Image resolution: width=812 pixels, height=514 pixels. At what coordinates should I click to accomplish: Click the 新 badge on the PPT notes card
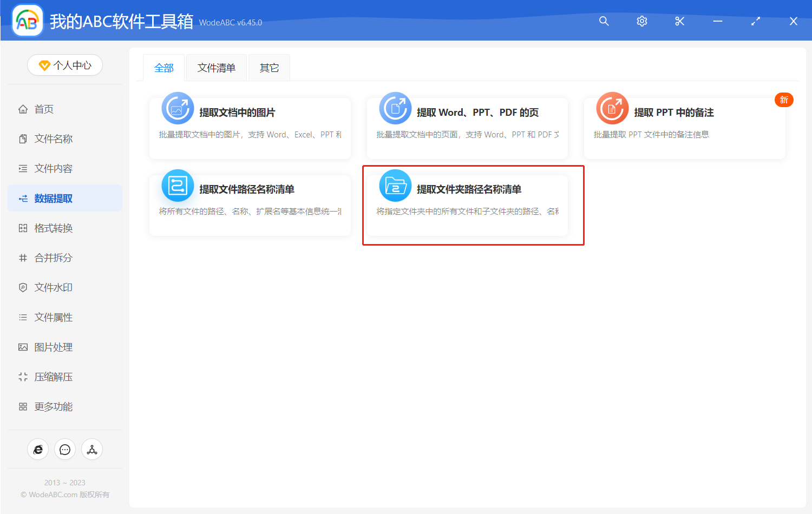784,100
